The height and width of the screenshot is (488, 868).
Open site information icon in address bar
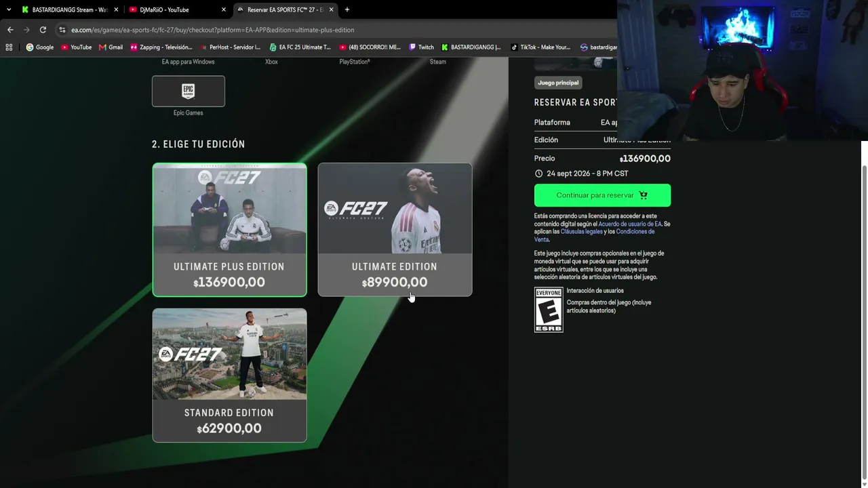point(62,30)
